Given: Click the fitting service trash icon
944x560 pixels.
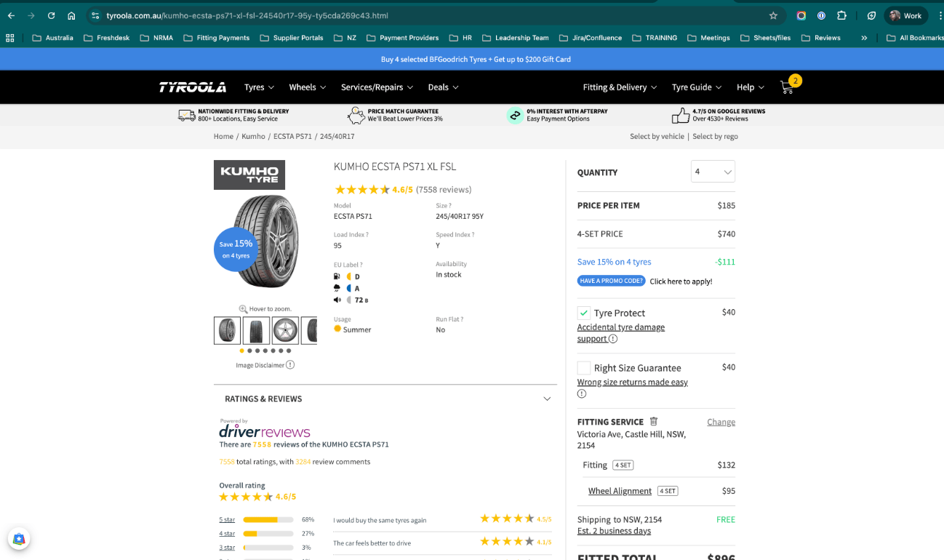Looking at the screenshot, I should (x=654, y=421).
